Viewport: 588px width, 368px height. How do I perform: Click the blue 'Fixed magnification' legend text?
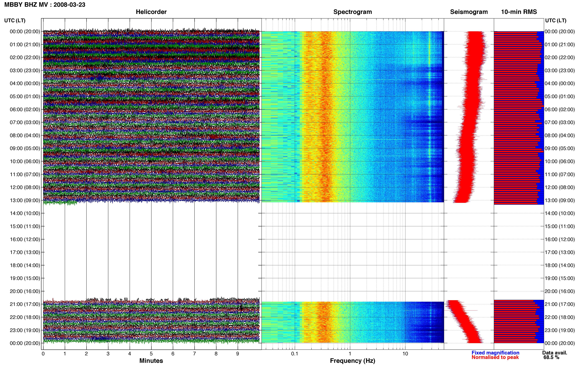click(495, 353)
